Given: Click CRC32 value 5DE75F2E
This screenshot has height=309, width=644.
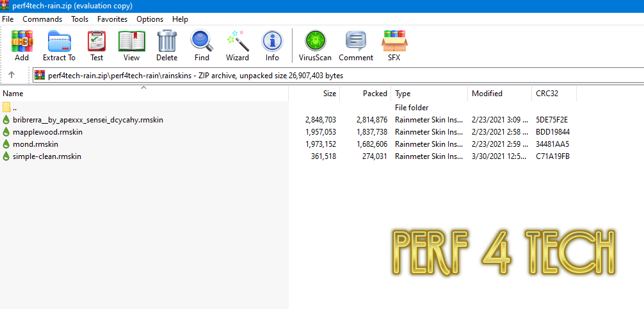Looking at the screenshot, I should [x=552, y=120].
